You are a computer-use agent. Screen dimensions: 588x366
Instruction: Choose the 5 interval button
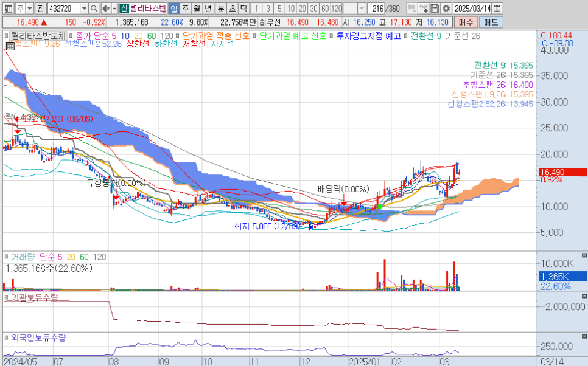click(x=279, y=9)
